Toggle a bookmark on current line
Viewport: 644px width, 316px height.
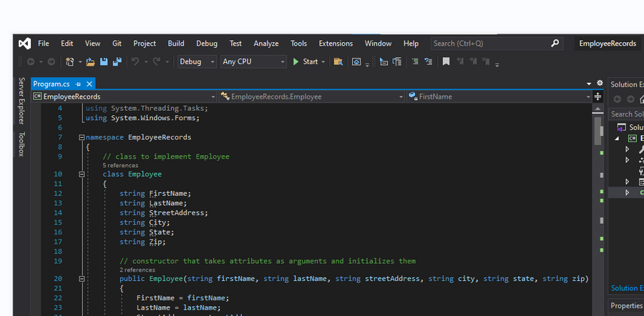446,61
